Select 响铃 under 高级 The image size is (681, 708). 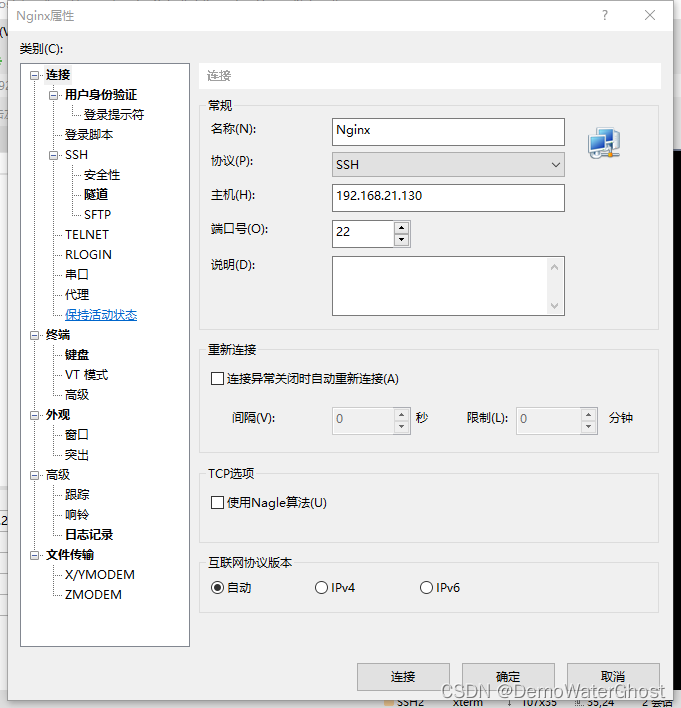[77, 515]
